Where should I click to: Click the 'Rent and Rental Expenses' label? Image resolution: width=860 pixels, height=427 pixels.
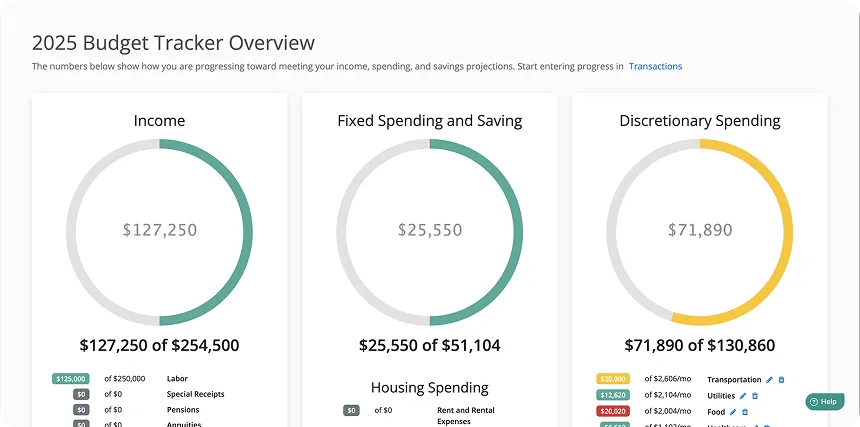tap(466, 415)
